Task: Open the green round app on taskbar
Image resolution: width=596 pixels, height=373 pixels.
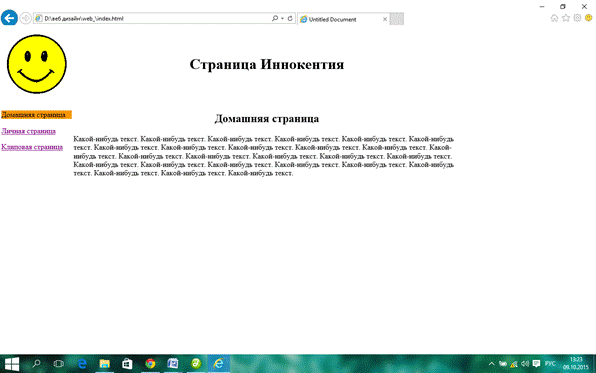Action: [x=196, y=364]
